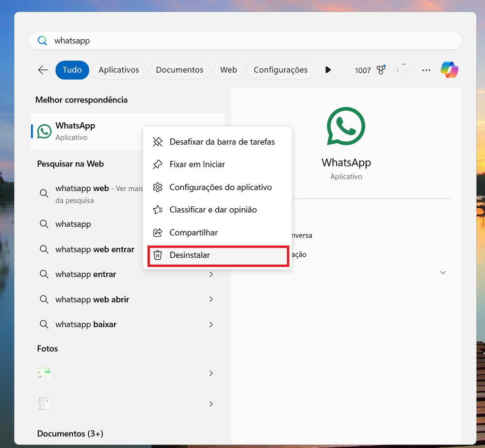
Task: Click the trash icon beside Desinstalar
Action: [x=158, y=255]
